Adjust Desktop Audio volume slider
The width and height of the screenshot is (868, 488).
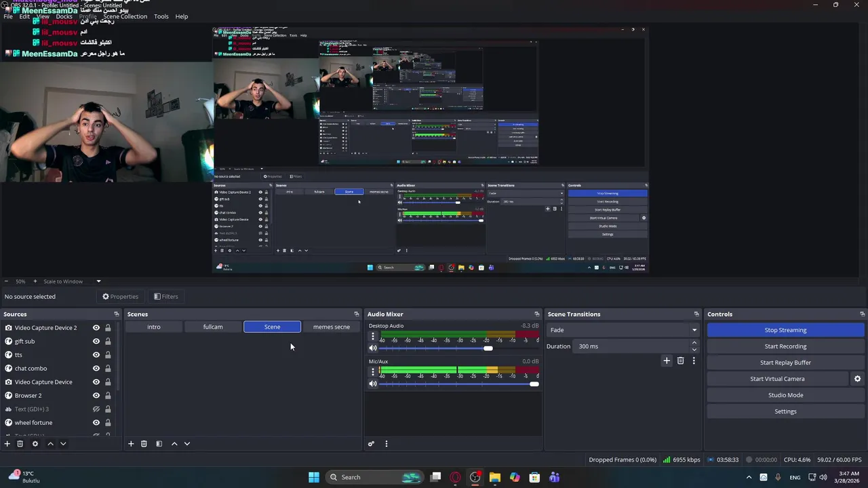point(488,348)
